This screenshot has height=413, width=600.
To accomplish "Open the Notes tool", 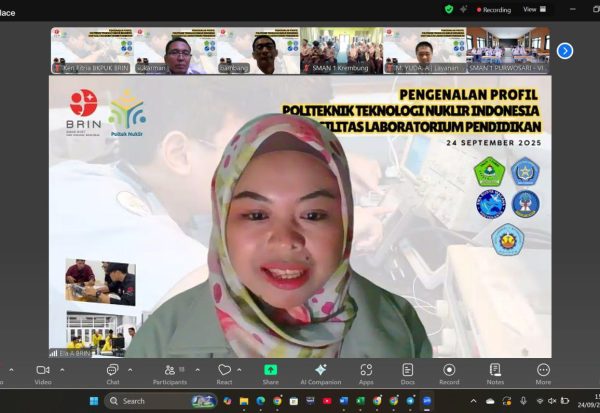I will [495, 373].
